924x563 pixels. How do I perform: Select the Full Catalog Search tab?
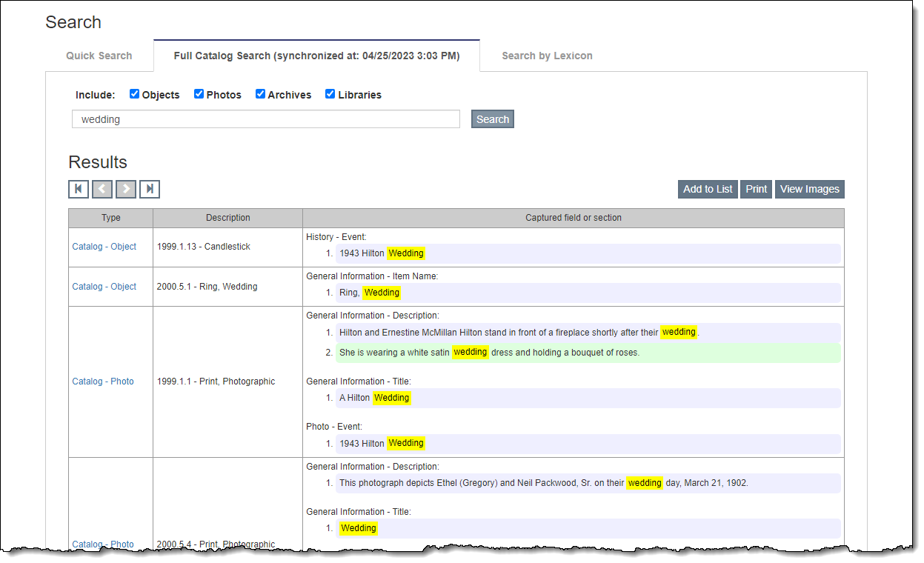(316, 56)
